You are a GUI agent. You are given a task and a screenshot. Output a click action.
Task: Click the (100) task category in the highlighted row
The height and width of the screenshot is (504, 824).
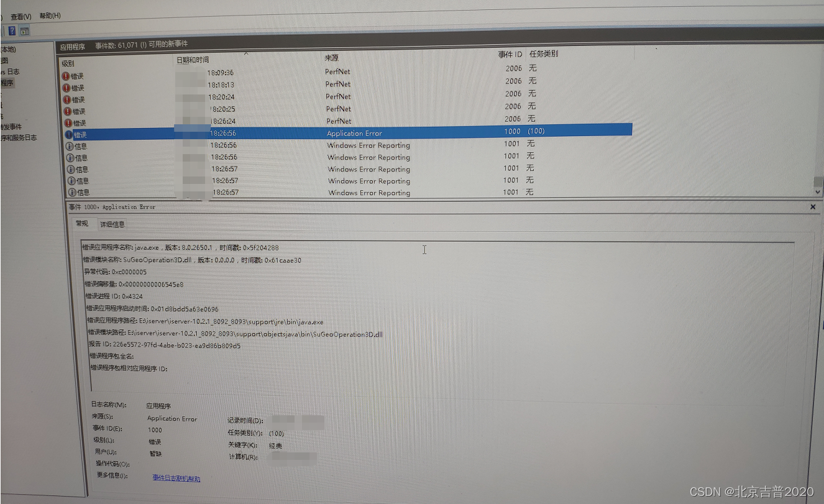(536, 131)
